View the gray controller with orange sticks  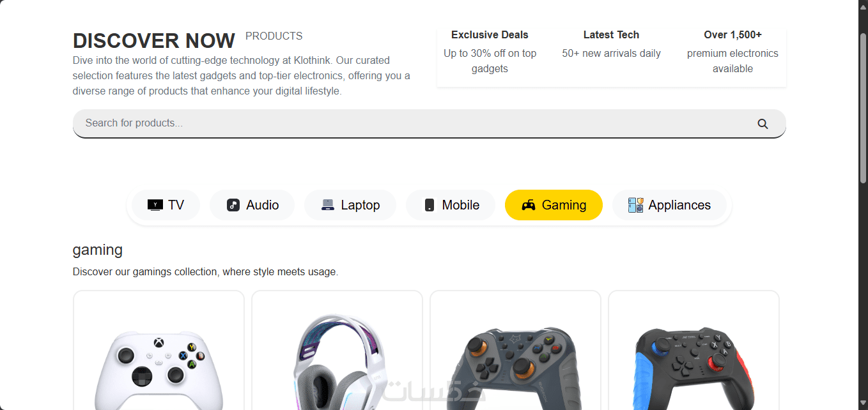point(515,351)
